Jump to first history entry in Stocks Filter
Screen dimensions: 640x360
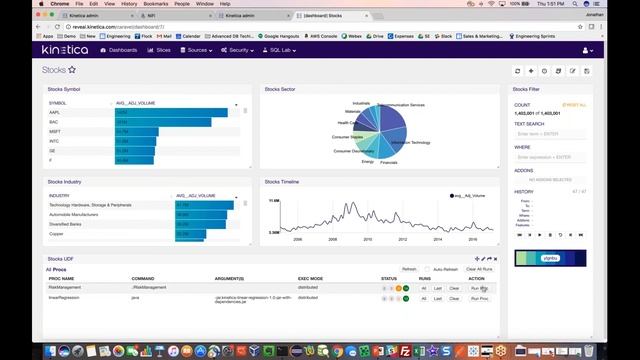tap(520, 235)
